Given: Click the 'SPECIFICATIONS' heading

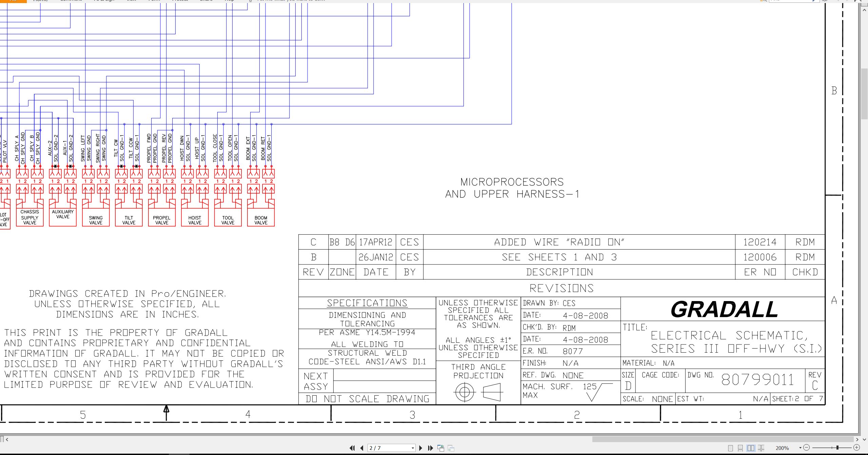Looking at the screenshot, I should (x=367, y=303).
